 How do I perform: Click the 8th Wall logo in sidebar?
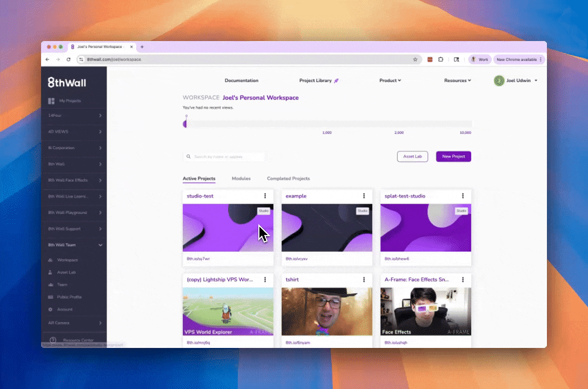point(67,82)
